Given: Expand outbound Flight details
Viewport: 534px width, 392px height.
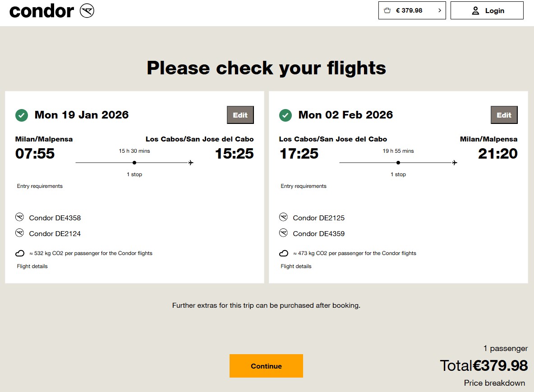Looking at the screenshot, I should pos(32,266).
